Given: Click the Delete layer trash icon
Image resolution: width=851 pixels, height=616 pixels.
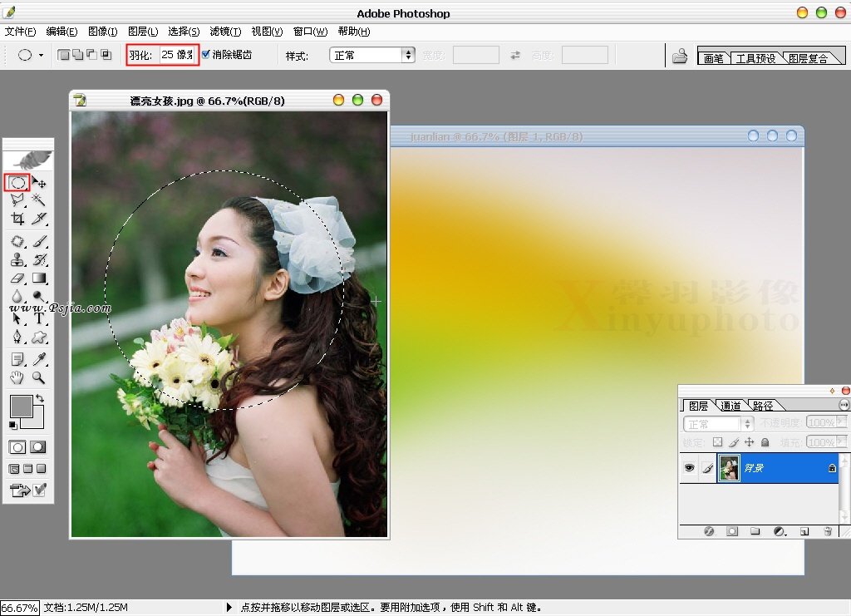Looking at the screenshot, I should tap(827, 530).
